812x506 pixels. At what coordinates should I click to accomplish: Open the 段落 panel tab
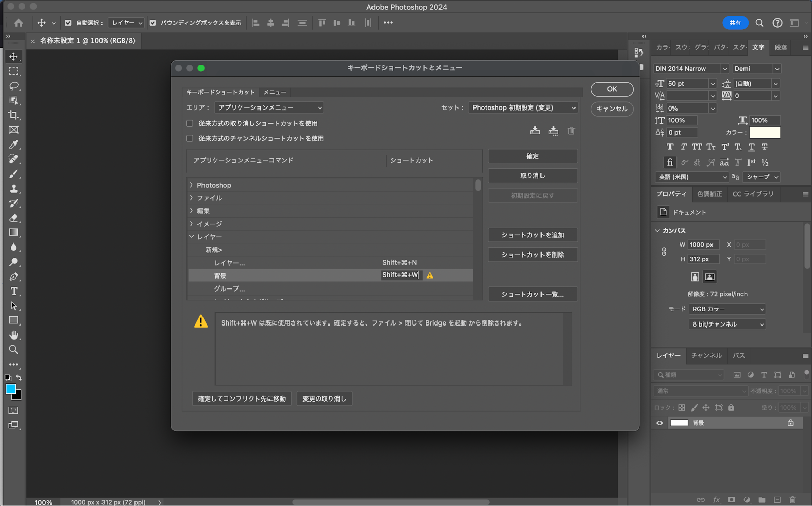point(781,47)
